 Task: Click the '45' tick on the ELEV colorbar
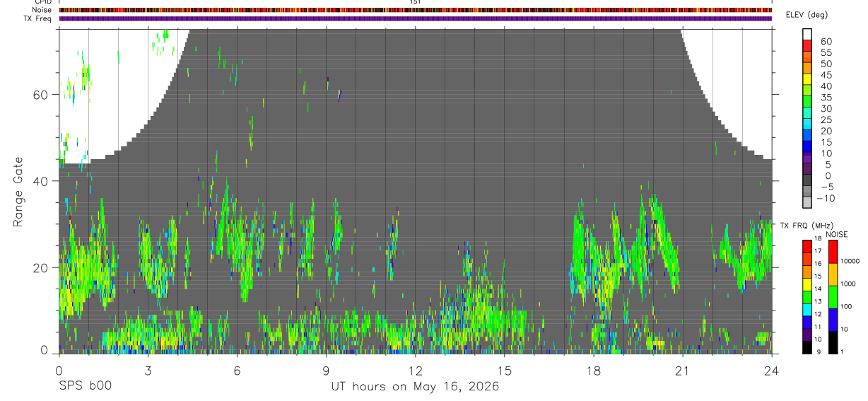pos(825,75)
